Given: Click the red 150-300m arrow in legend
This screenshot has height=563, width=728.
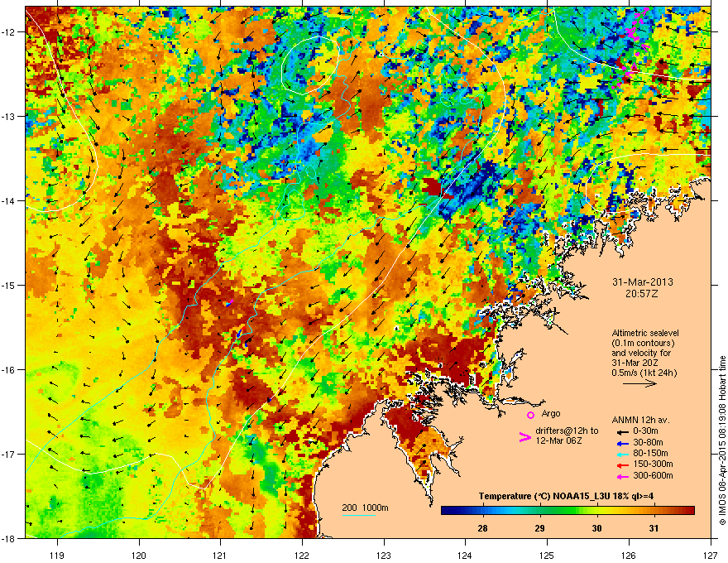Looking at the screenshot, I should click(623, 464).
